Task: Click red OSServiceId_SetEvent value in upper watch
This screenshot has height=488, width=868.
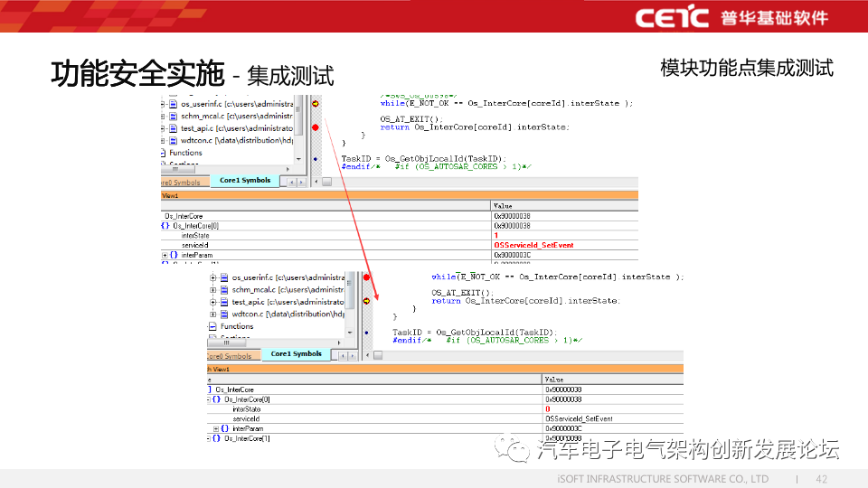Action: [533, 245]
